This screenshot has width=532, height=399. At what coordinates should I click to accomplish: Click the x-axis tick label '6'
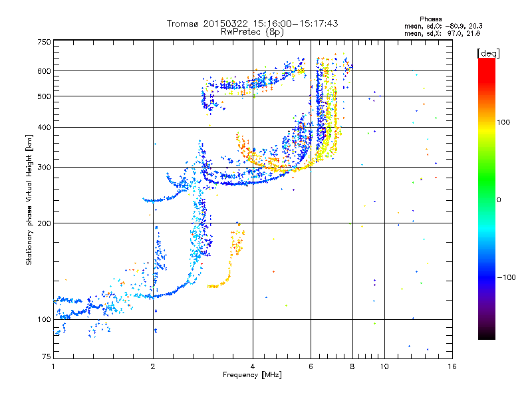(311, 366)
